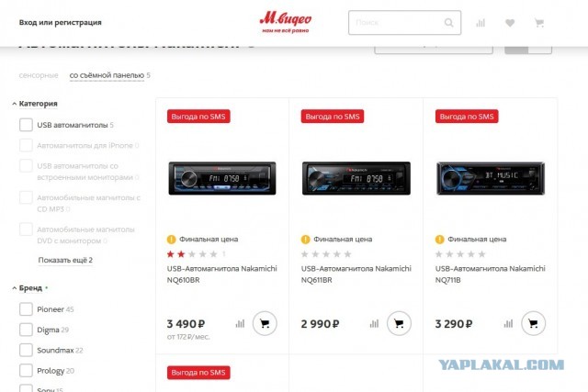This screenshot has width=588, height=392.
Task: Click final price info icon for NQ610BR
Action: [x=172, y=239]
